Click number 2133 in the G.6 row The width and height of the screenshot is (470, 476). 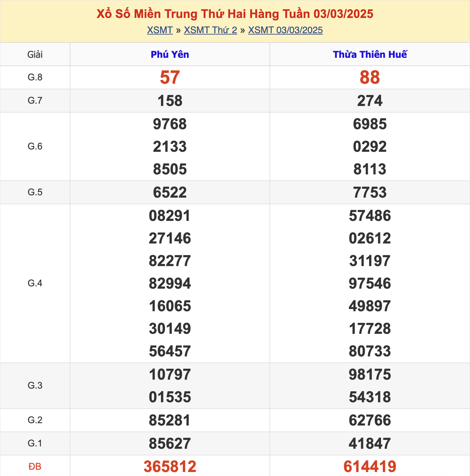[x=170, y=146]
